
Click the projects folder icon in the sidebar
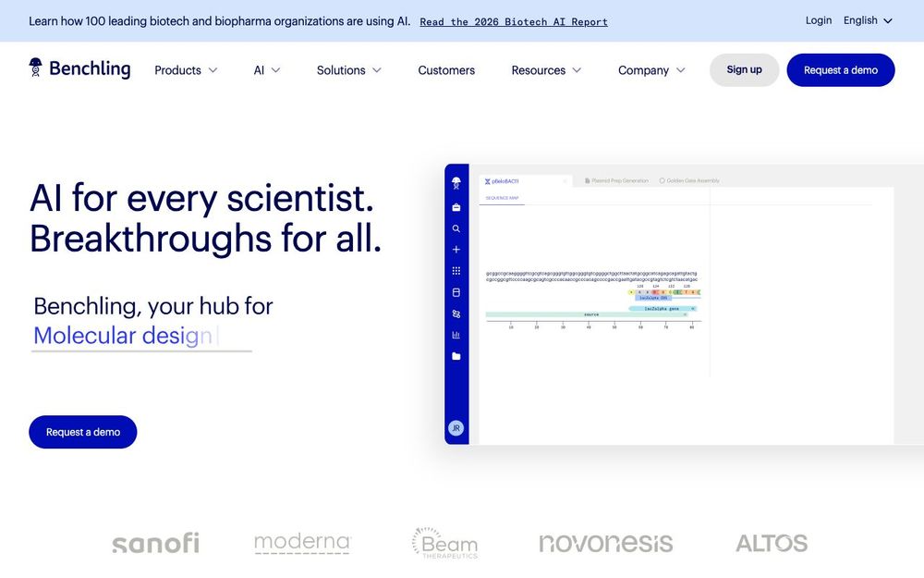(456, 355)
